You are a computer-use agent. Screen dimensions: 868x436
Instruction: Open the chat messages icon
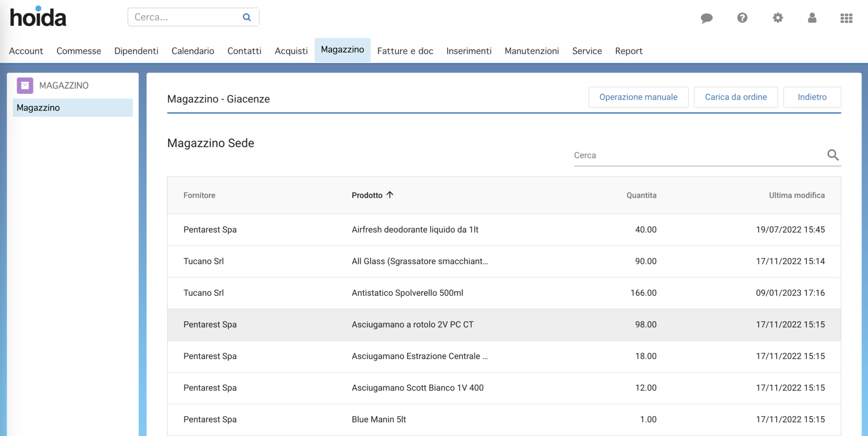[x=707, y=18]
